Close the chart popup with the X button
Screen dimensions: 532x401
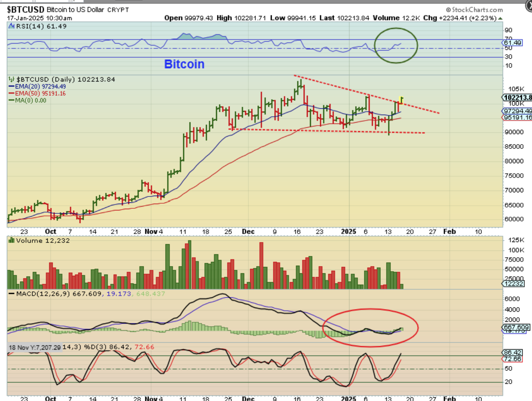pyautogui.click(x=529, y=6)
